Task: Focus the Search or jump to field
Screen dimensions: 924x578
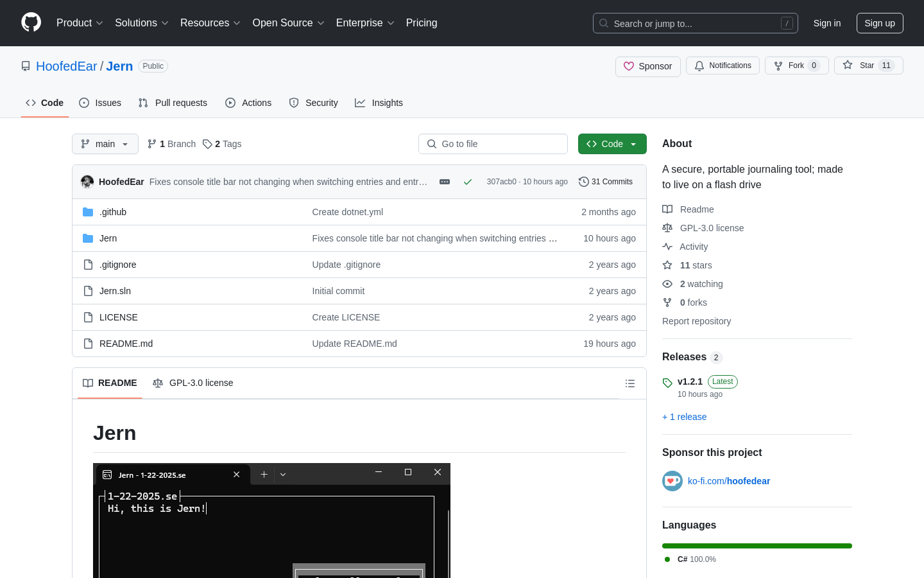Action: pyautogui.click(x=696, y=23)
